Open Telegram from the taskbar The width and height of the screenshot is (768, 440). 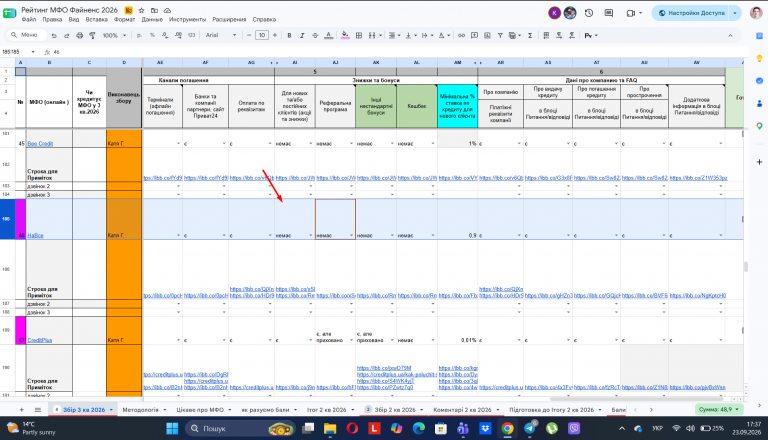[529, 428]
